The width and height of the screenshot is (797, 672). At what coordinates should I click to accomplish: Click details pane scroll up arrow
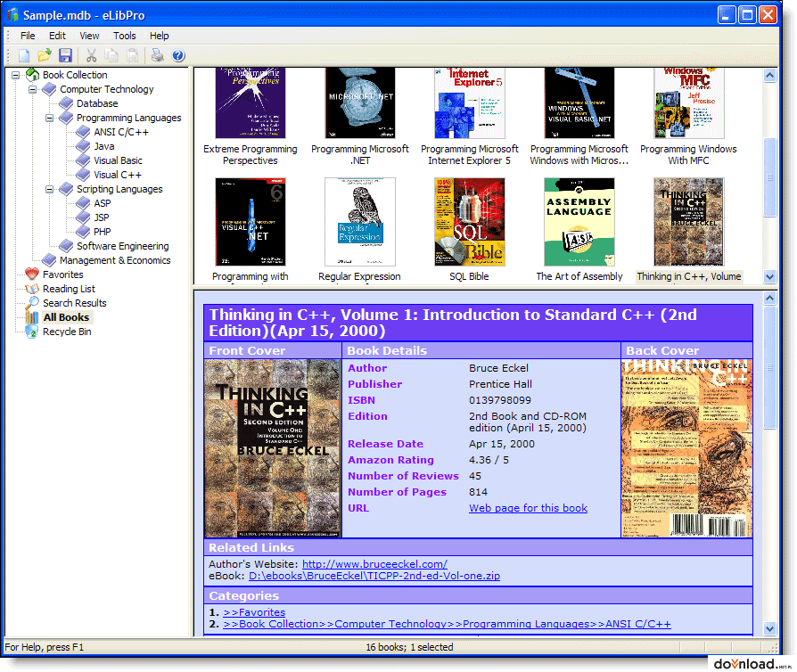(x=770, y=299)
